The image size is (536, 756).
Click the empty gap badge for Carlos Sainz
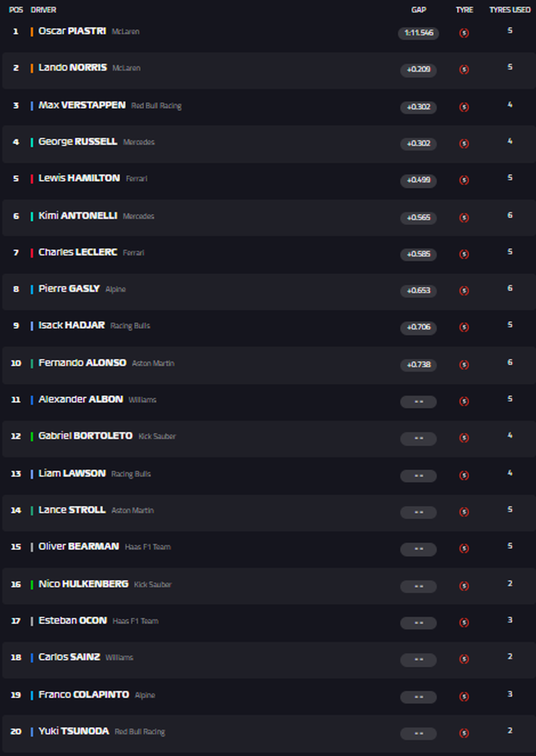pos(418,660)
